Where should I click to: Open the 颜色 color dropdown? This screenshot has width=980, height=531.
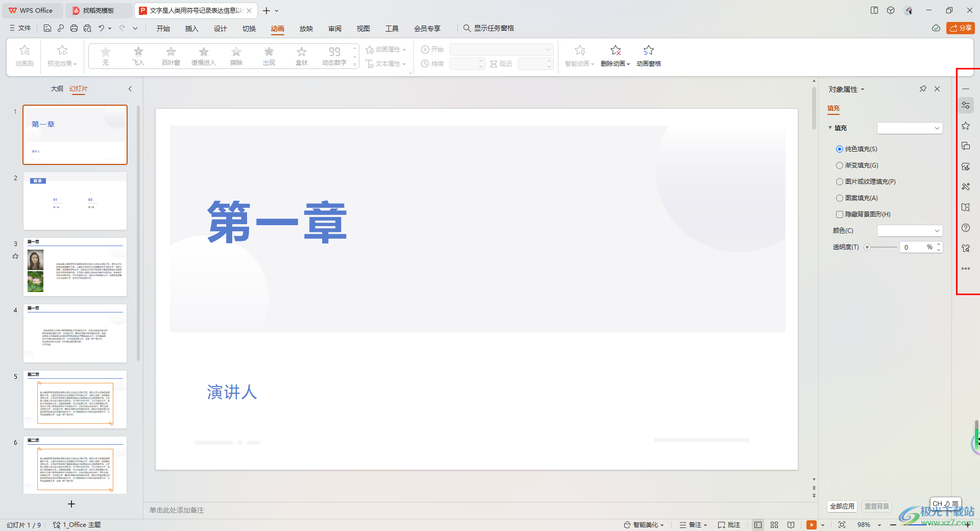coord(910,231)
